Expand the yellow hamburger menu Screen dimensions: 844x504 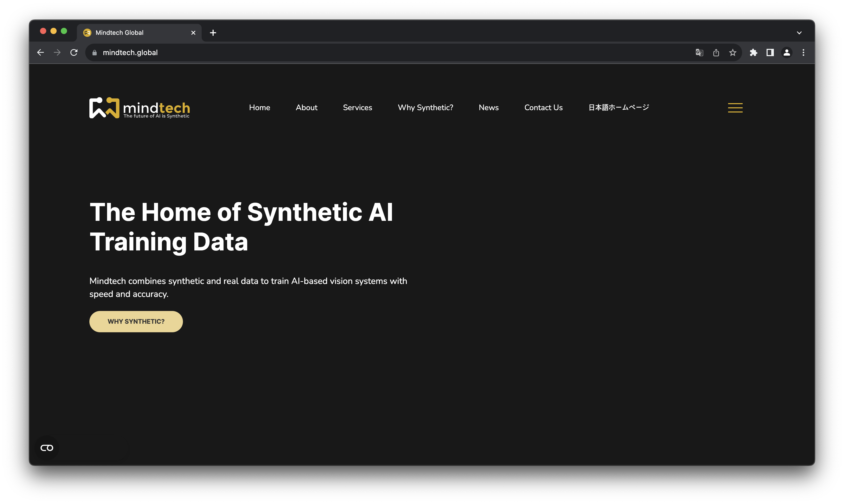coord(735,108)
